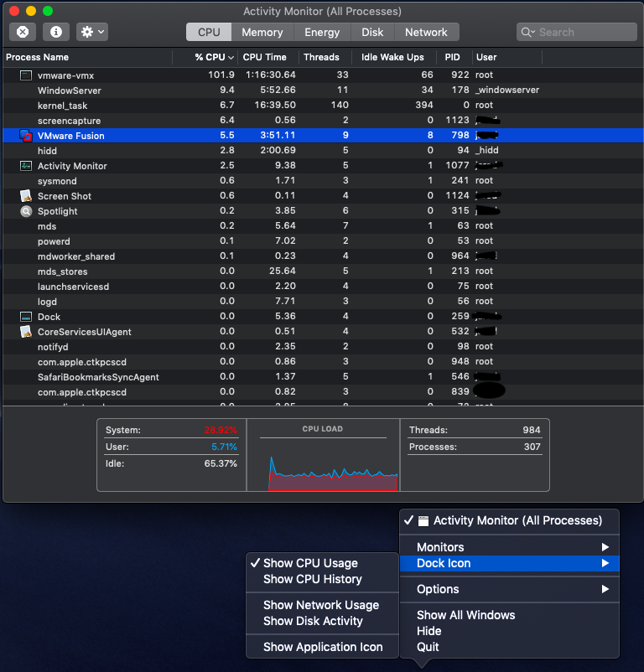Switch to the Energy tab

322,32
